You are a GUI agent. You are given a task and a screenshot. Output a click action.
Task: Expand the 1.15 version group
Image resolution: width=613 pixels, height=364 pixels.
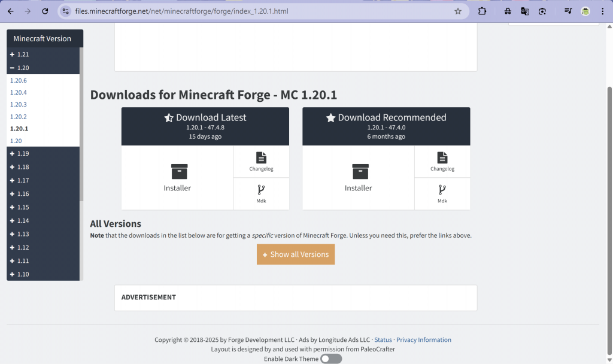pyautogui.click(x=43, y=207)
